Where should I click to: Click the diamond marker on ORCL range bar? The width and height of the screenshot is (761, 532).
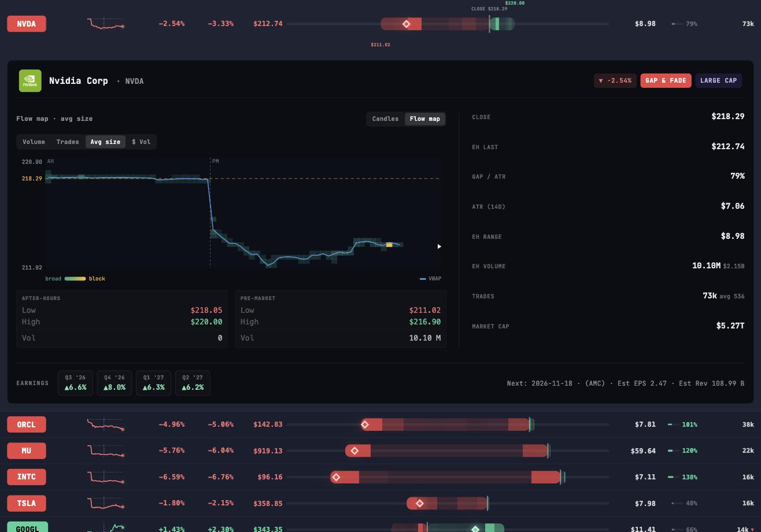(365, 424)
